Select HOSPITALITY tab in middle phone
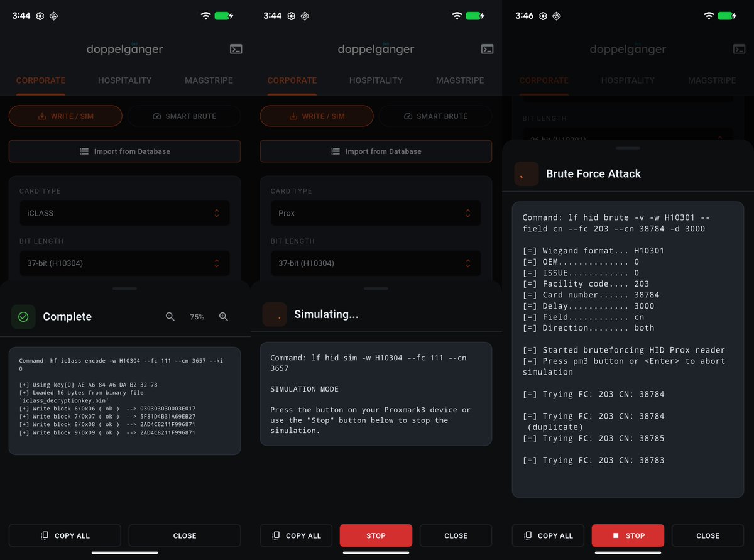 tap(376, 80)
